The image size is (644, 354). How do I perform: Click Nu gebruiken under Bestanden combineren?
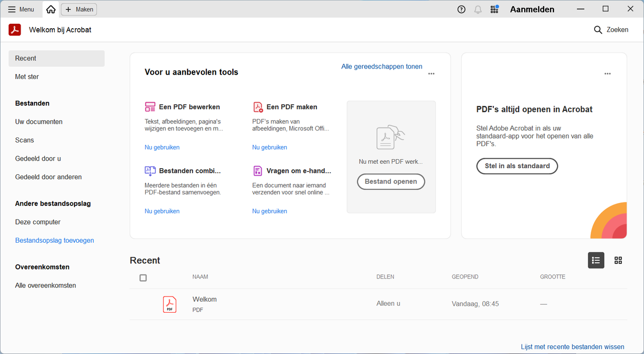162,211
